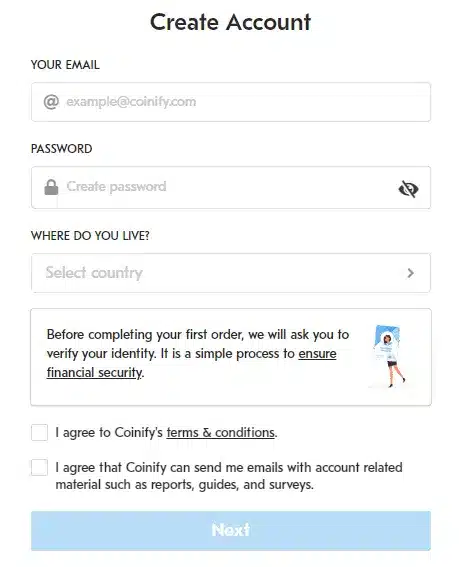Click the WHERE DO YOU LIVE? label

(90, 236)
